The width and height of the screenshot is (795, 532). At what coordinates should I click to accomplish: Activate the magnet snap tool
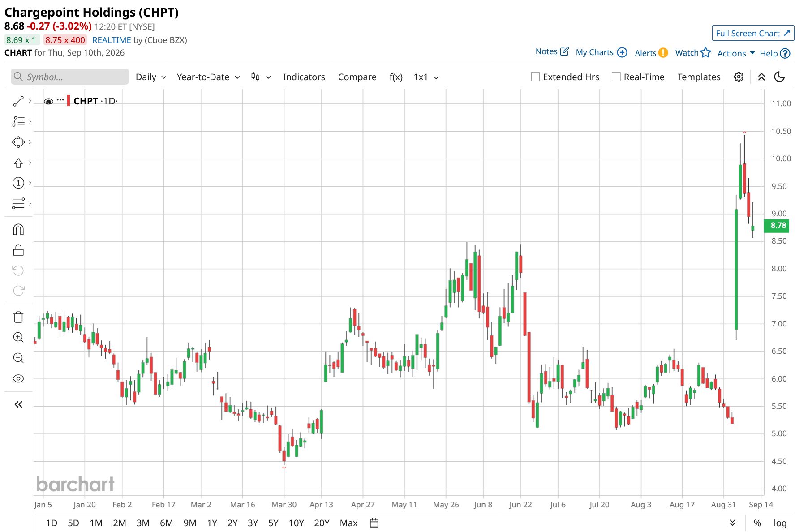(x=18, y=230)
